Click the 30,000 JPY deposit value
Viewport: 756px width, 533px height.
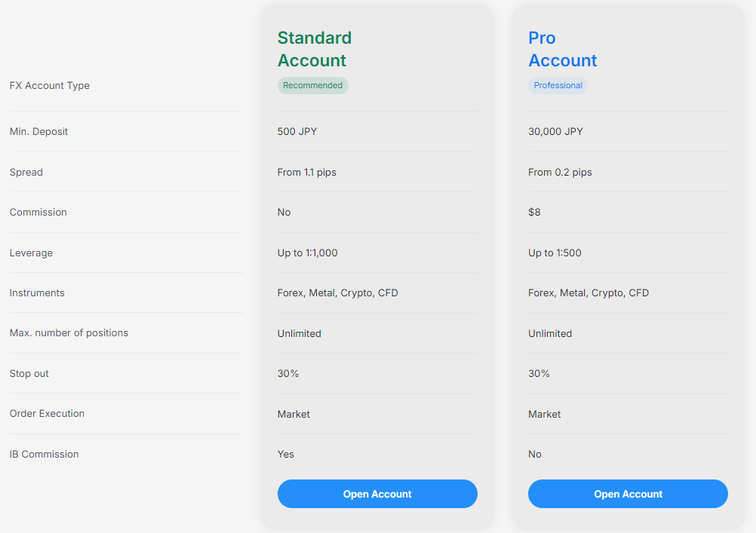coord(555,132)
